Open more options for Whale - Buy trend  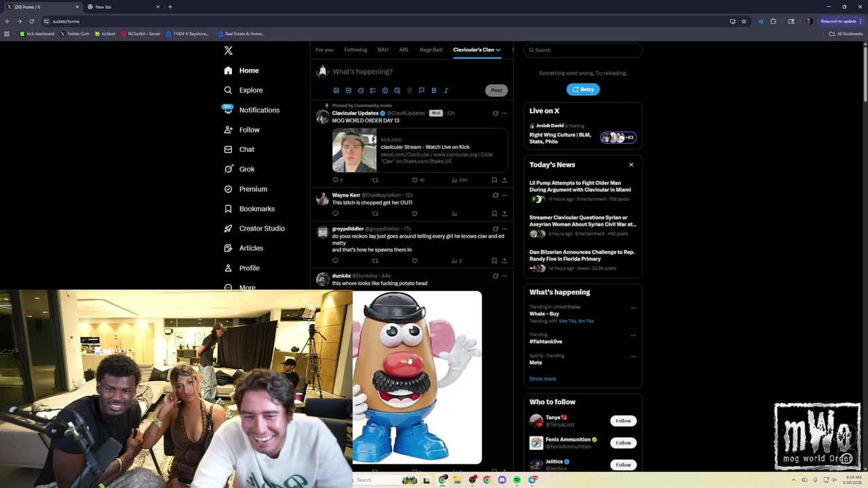click(x=633, y=308)
